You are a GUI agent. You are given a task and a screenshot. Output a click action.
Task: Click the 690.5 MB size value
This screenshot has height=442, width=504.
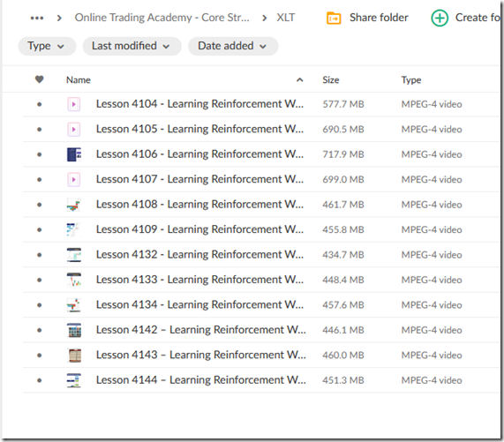(x=343, y=130)
